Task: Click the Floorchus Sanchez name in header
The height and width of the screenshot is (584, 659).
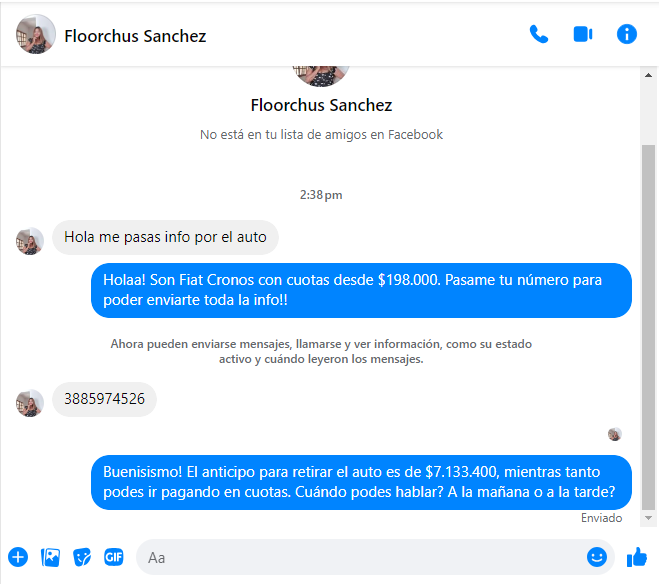Action: pos(135,36)
